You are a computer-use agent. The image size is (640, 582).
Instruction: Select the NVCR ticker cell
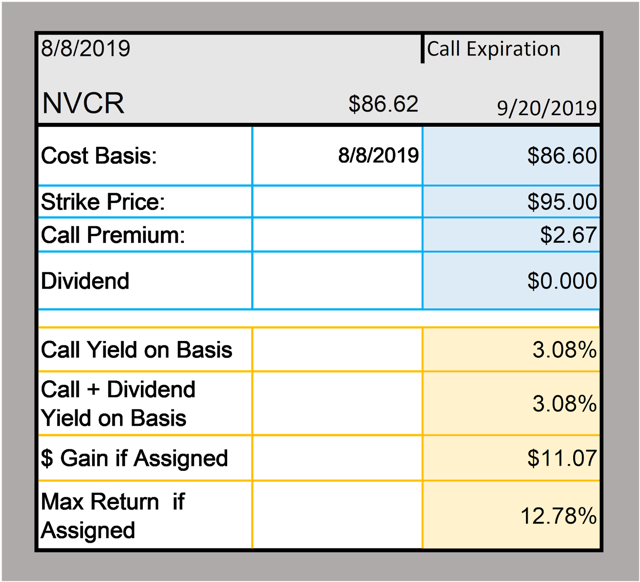83,103
